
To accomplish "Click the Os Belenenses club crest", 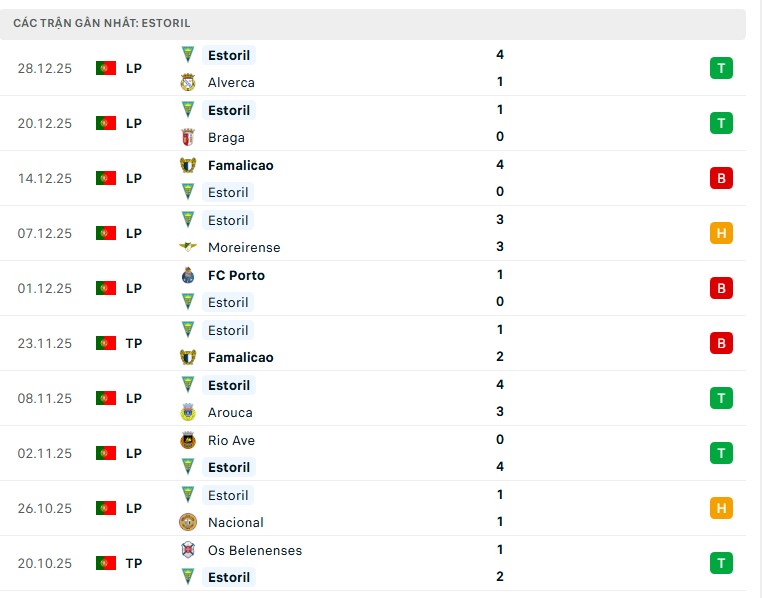I will [x=188, y=550].
